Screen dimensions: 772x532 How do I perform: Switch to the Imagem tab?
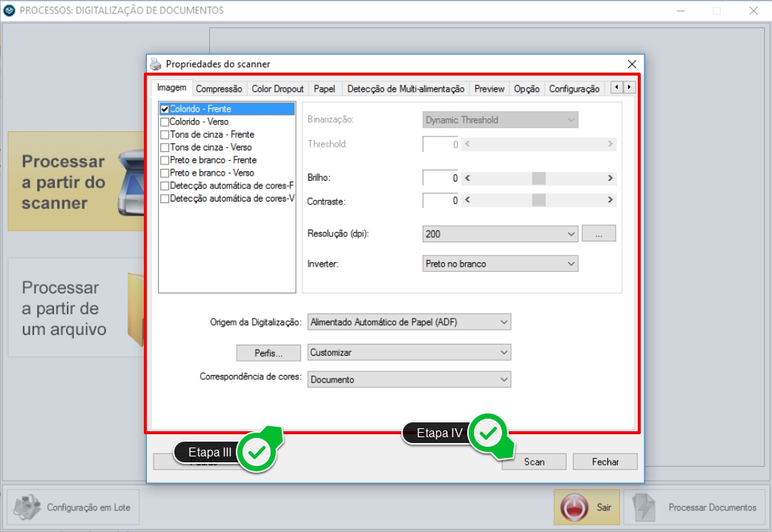(x=171, y=87)
